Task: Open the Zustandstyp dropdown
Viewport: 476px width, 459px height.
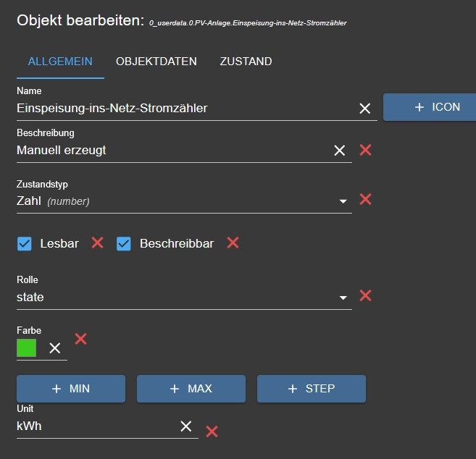Action: [x=343, y=201]
